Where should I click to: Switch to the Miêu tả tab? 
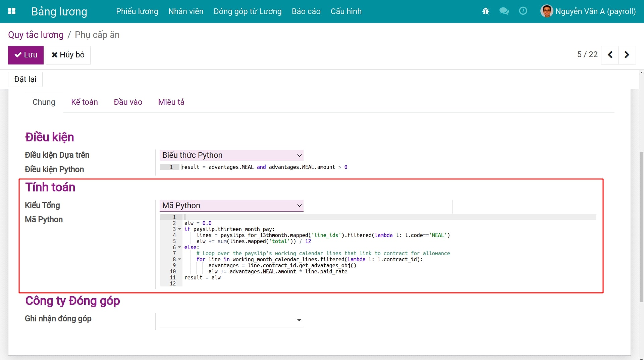coord(171,102)
